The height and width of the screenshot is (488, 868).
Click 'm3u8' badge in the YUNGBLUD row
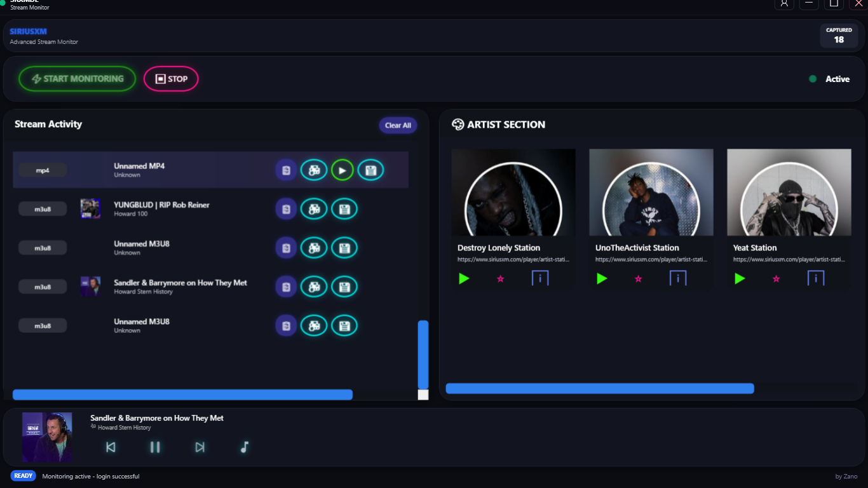pyautogui.click(x=43, y=209)
